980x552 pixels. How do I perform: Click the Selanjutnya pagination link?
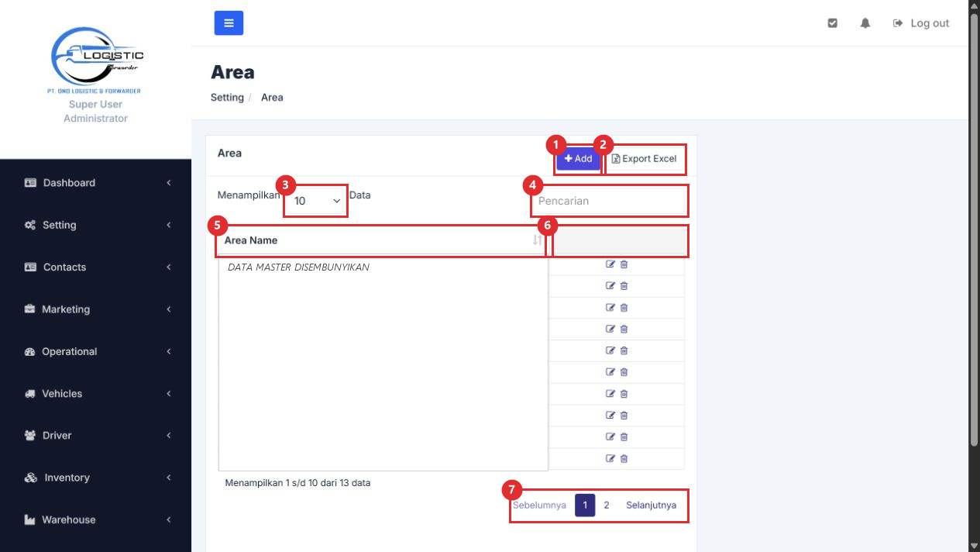click(652, 505)
